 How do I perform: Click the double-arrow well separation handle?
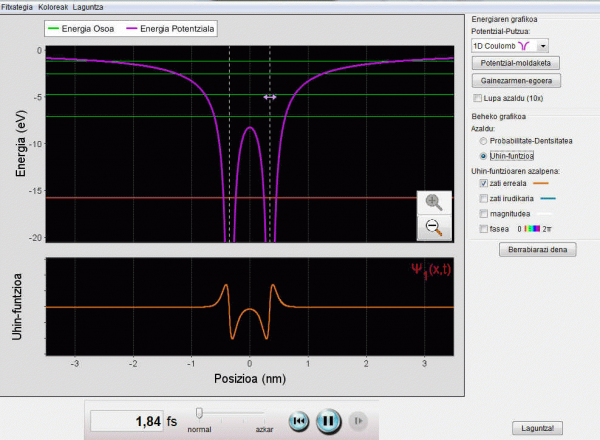pyautogui.click(x=270, y=97)
